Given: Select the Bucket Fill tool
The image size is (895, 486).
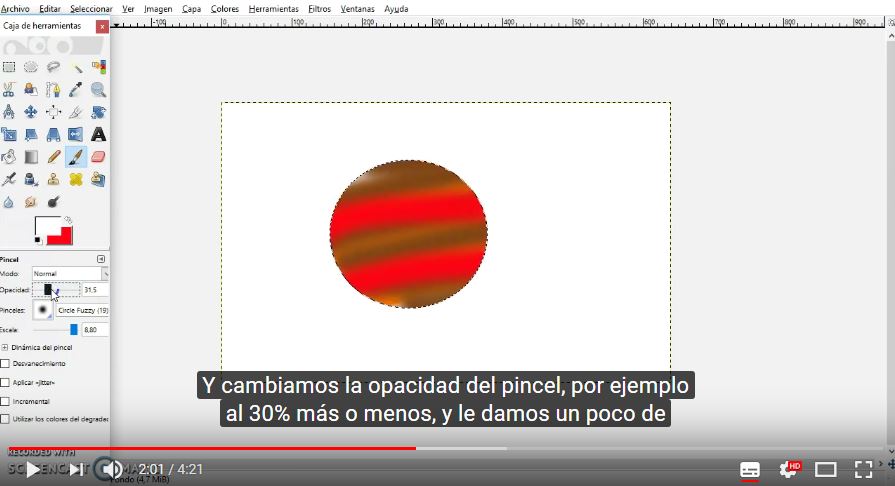Looking at the screenshot, I should pos(9,156).
